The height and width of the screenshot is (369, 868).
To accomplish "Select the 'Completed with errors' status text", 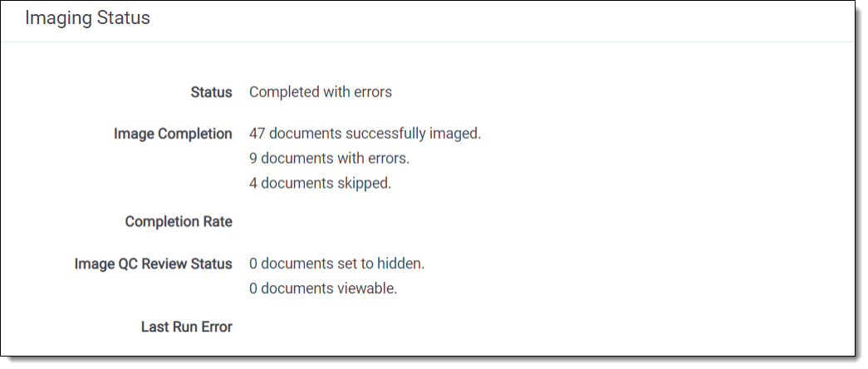I will (x=320, y=92).
